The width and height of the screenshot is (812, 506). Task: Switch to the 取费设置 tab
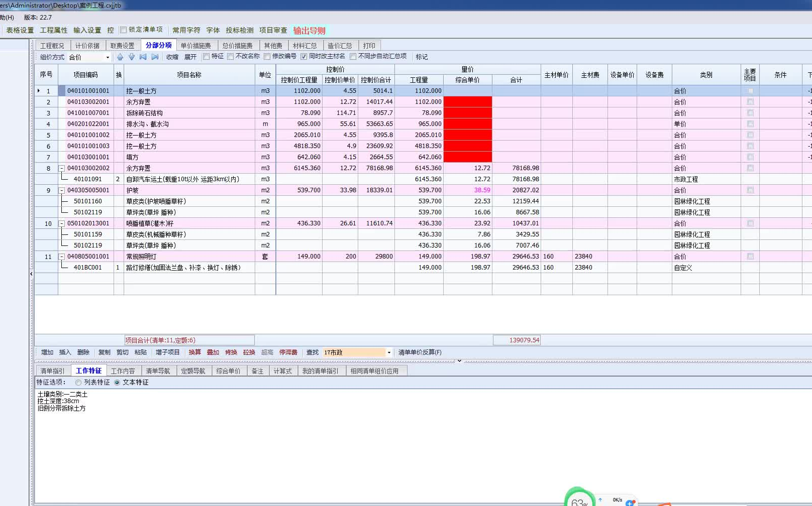[x=123, y=46]
